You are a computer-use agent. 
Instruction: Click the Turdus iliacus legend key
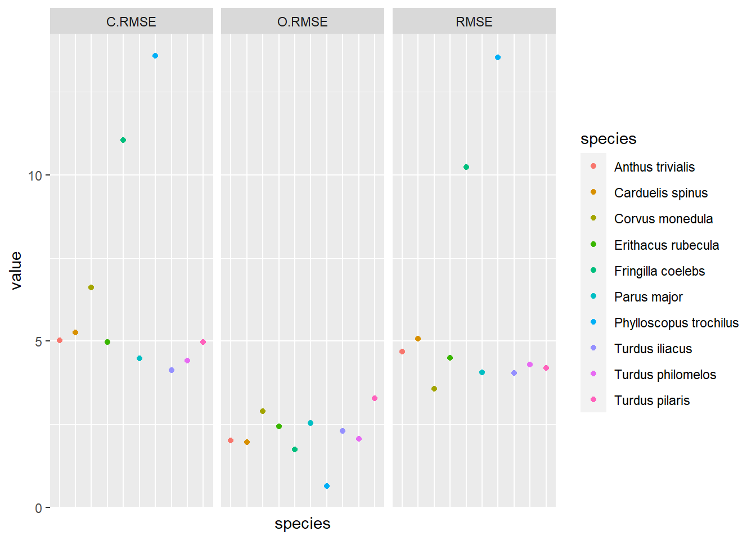pyautogui.click(x=593, y=348)
